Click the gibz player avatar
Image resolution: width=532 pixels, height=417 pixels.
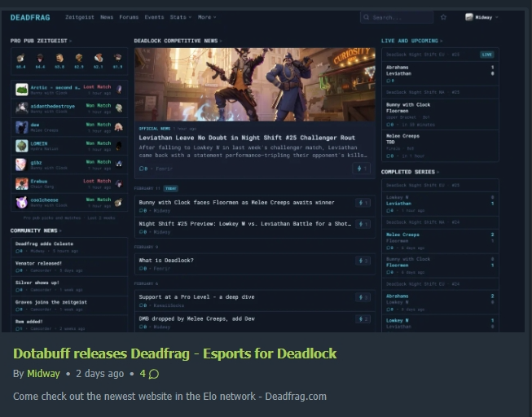pyautogui.click(x=22, y=165)
